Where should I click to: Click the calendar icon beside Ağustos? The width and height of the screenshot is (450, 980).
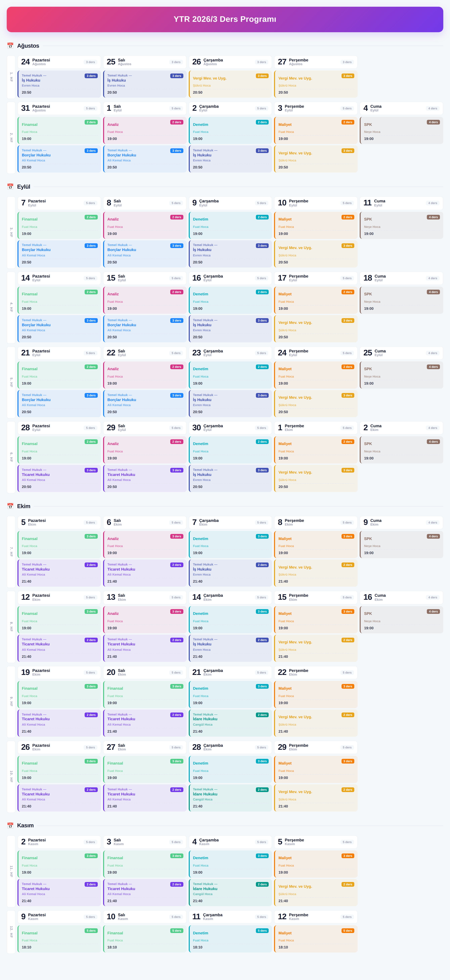point(10,46)
